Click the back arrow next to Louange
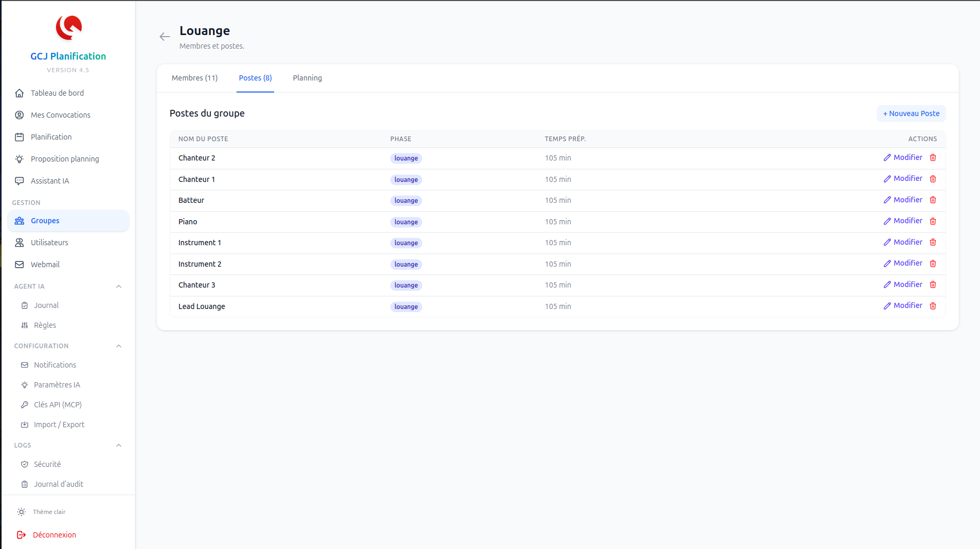 pyautogui.click(x=165, y=37)
